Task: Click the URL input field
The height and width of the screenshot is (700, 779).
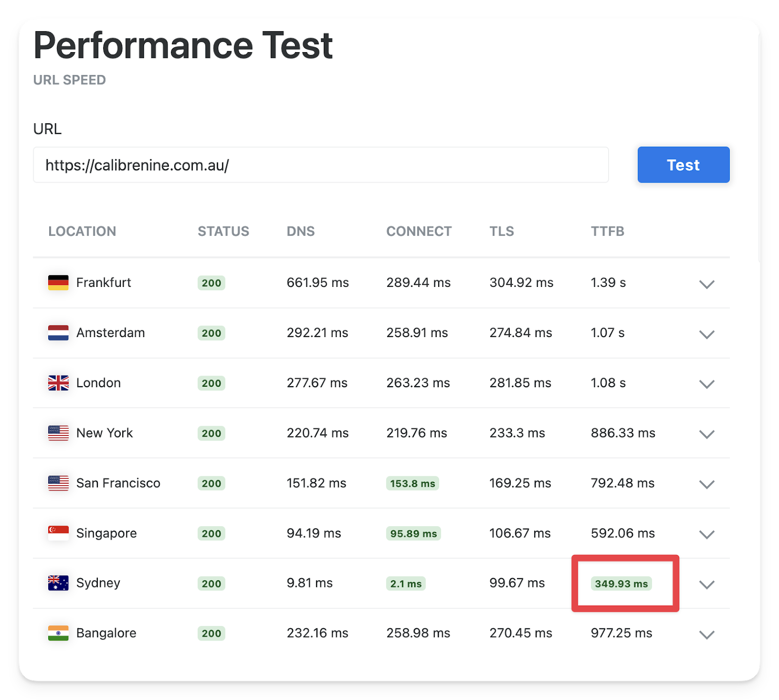Action: [x=320, y=165]
